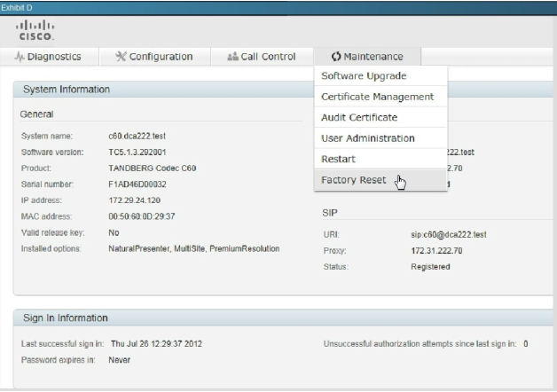The image size is (557, 392).
Task: Choose Software Upgrade from the menu
Action: coord(380,76)
